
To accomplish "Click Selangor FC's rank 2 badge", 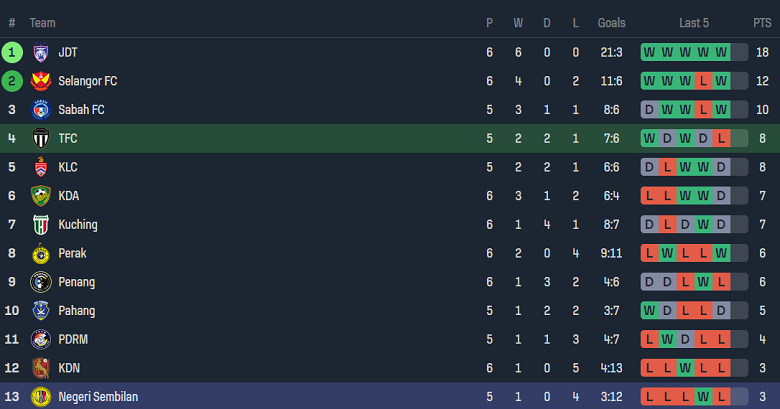I will [x=12, y=81].
